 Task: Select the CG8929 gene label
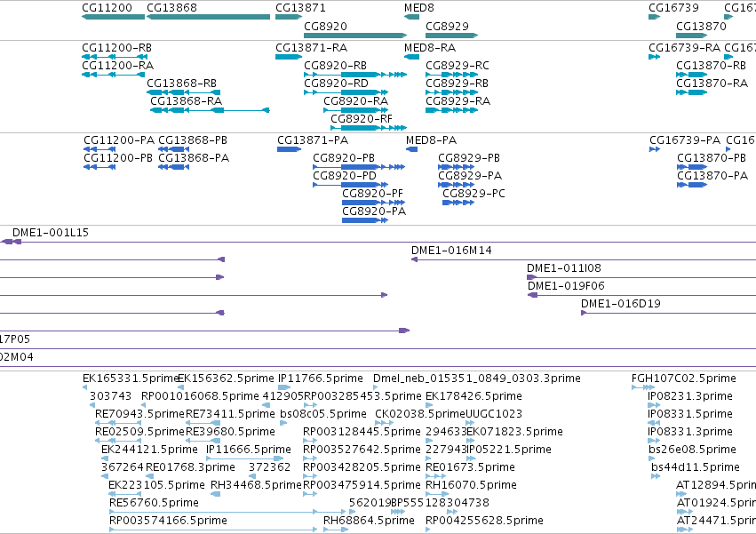point(447,26)
